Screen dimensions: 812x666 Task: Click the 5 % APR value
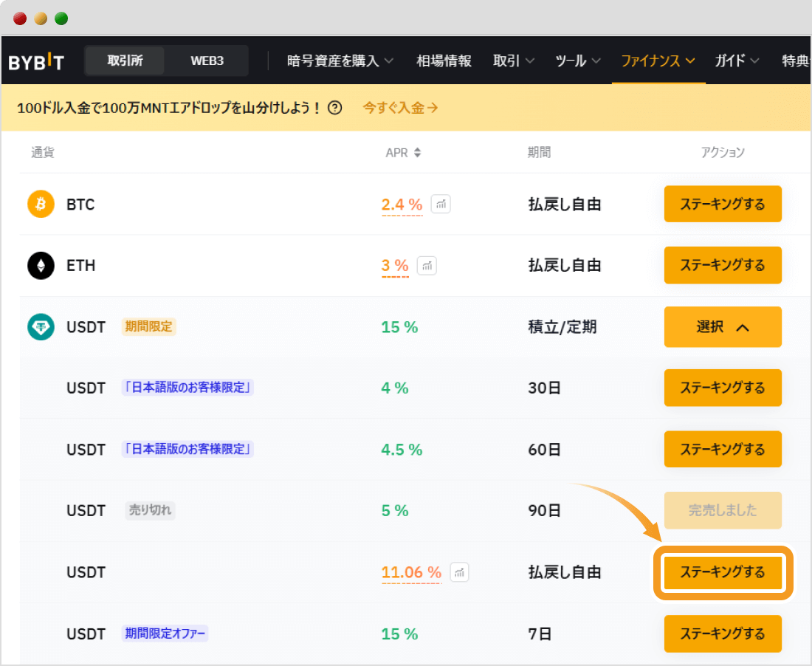pos(395,511)
